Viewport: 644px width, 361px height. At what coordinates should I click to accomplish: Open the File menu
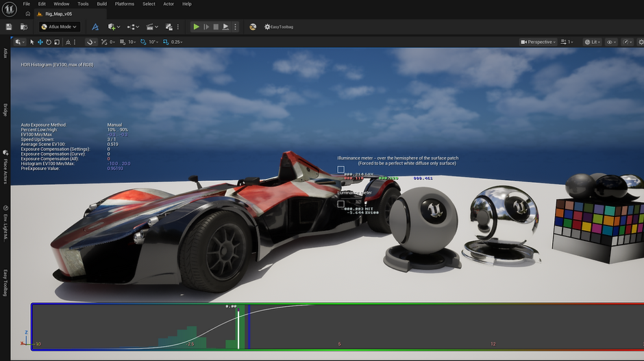pos(26,3)
